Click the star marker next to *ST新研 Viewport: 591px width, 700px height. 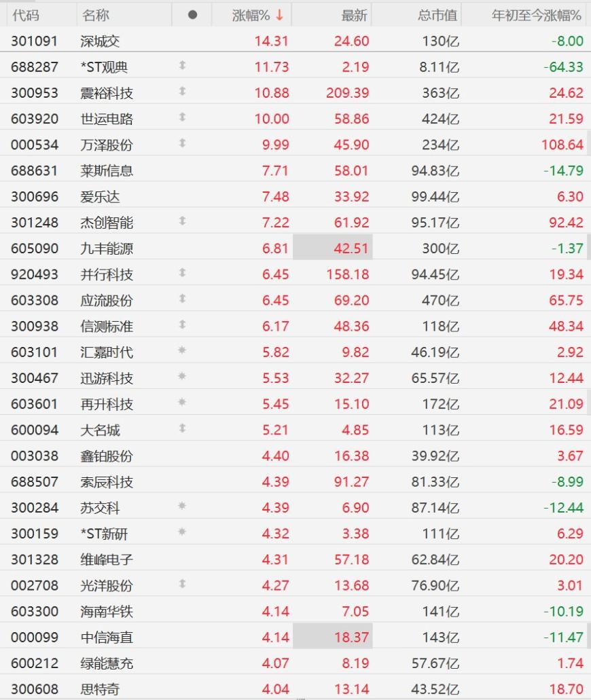(182, 532)
